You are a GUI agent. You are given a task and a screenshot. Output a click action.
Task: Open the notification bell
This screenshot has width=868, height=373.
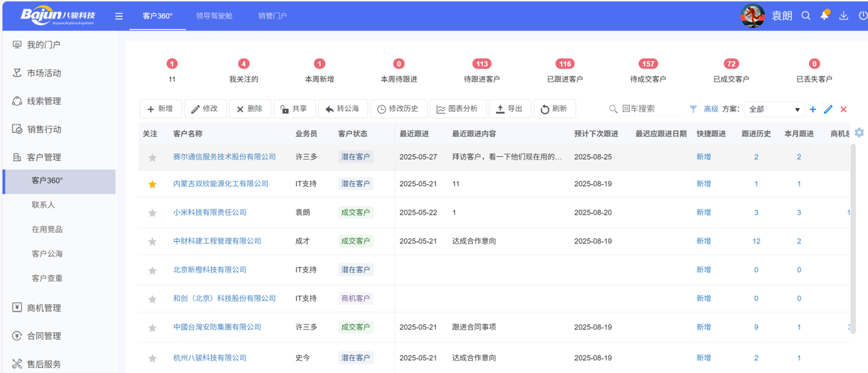coord(825,15)
